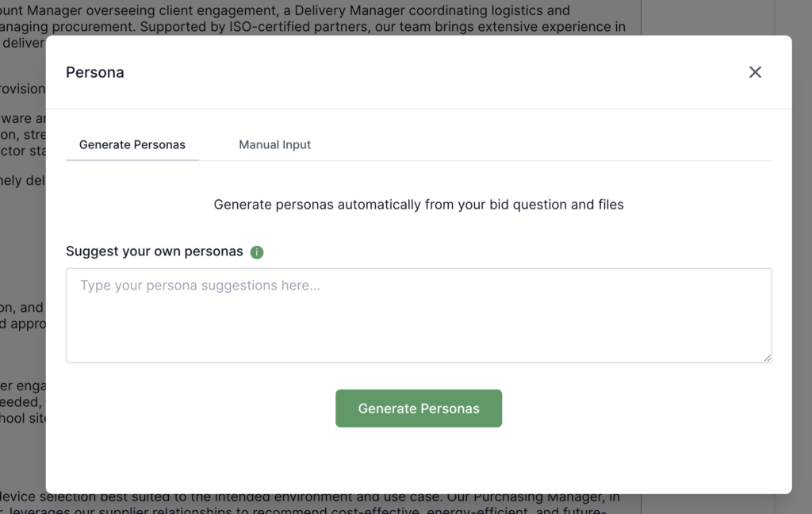Switch to the Manual Input tab
This screenshot has width=812, height=514.
(x=274, y=144)
